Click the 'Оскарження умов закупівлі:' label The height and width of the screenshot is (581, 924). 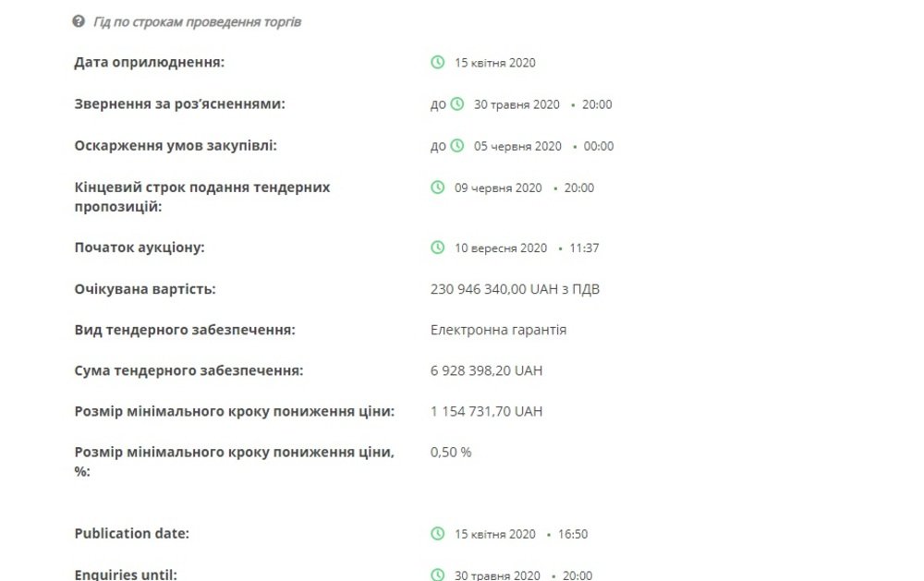(175, 146)
